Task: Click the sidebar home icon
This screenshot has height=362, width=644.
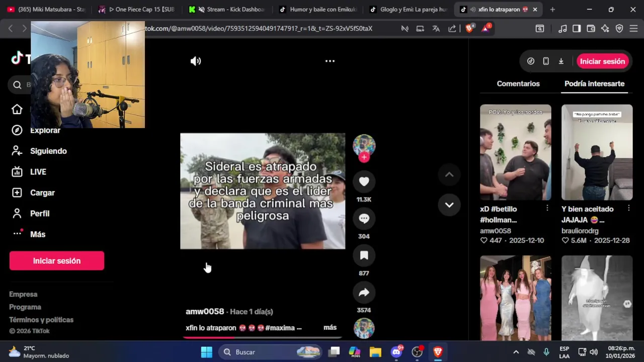Action: click(x=17, y=110)
